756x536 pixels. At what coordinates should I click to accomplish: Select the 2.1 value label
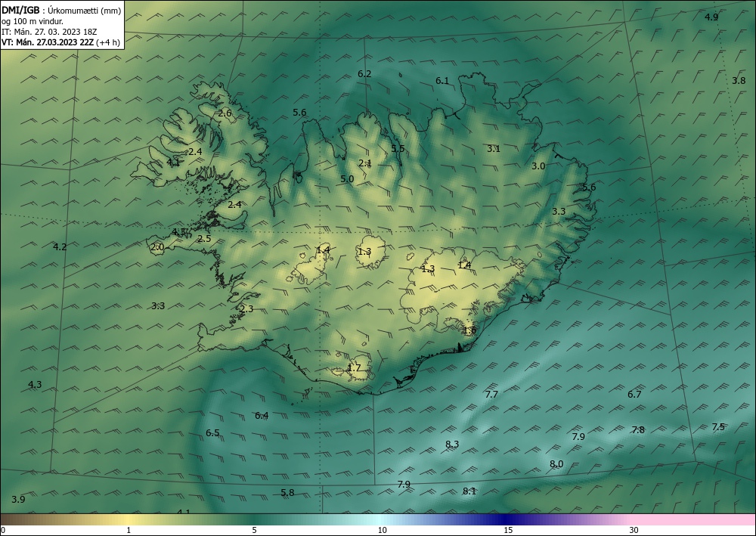coord(365,163)
